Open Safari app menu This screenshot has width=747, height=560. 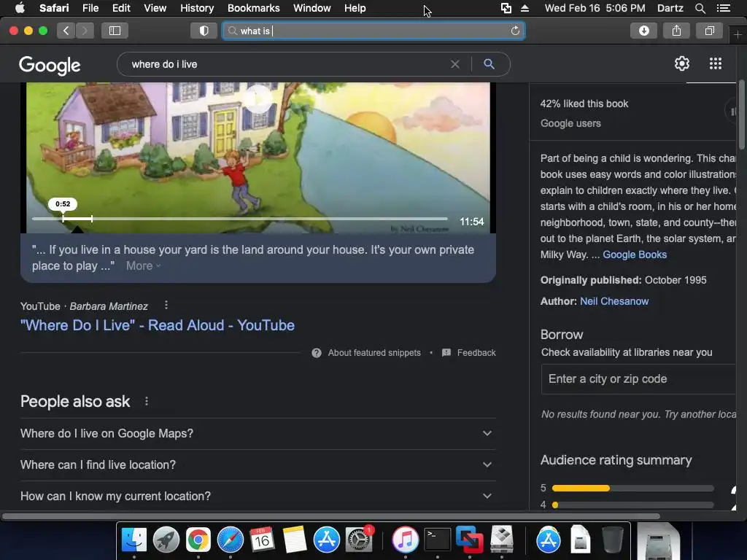click(x=54, y=8)
